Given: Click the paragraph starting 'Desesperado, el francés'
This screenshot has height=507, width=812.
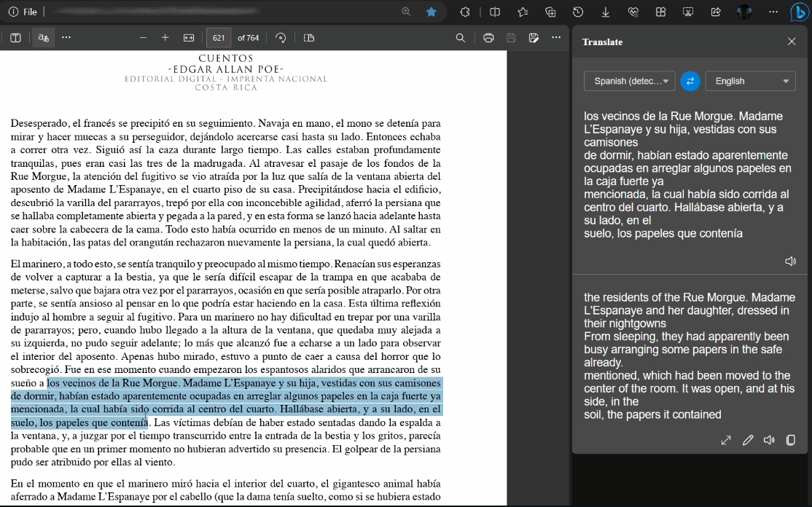Looking at the screenshot, I should point(226,183).
